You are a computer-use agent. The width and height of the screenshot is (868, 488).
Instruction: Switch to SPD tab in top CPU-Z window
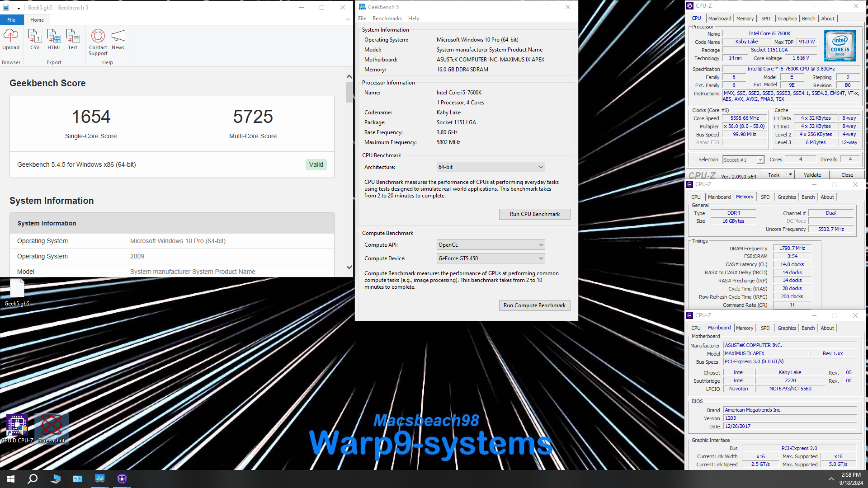[x=765, y=19]
